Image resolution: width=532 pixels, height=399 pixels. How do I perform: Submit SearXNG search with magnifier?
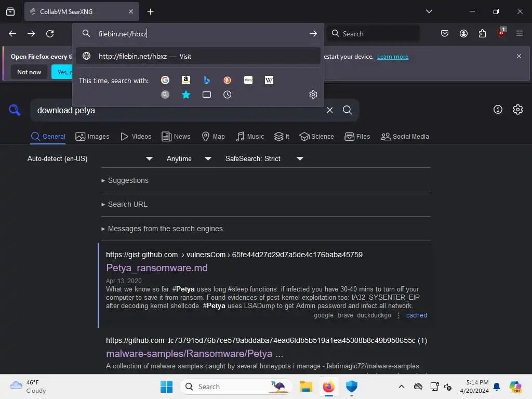click(x=348, y=110)
